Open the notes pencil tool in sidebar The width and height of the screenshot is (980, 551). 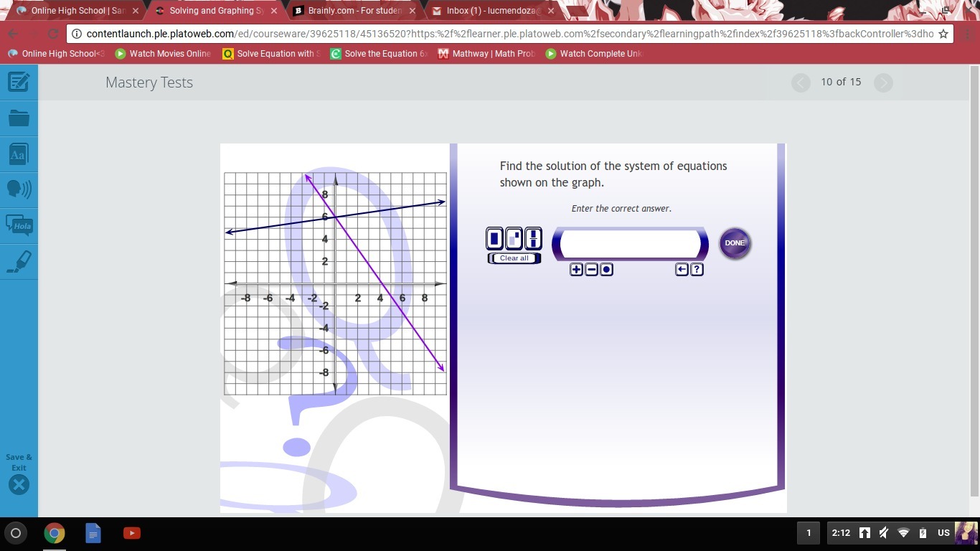pos(19,82)
